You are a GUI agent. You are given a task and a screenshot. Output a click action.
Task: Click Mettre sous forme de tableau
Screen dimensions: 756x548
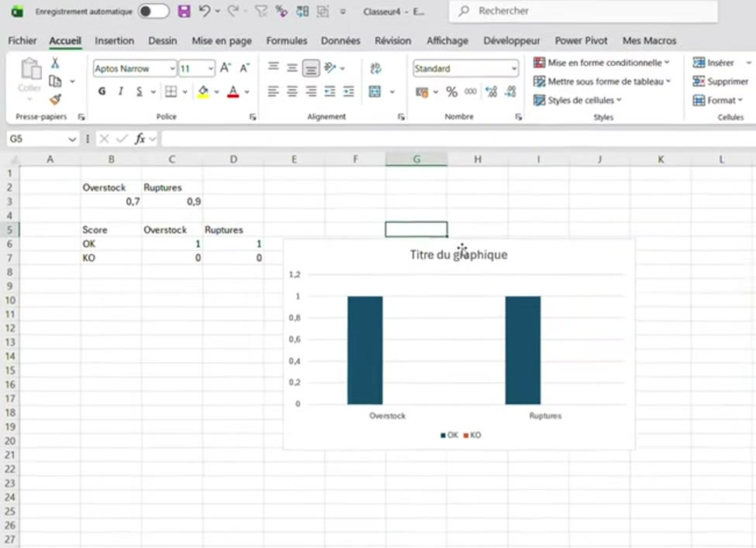tap(602, 81)
